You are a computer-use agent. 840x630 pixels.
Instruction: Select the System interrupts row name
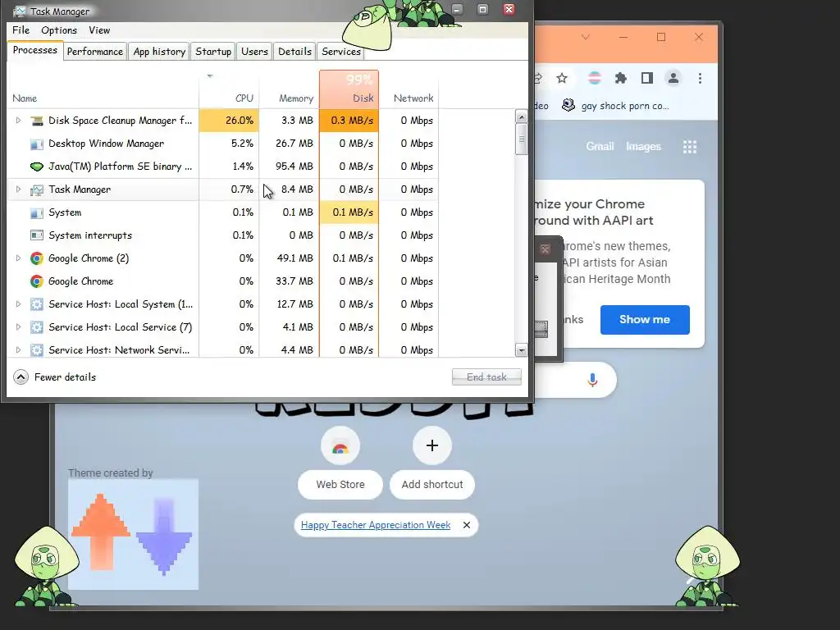(90, 235)
